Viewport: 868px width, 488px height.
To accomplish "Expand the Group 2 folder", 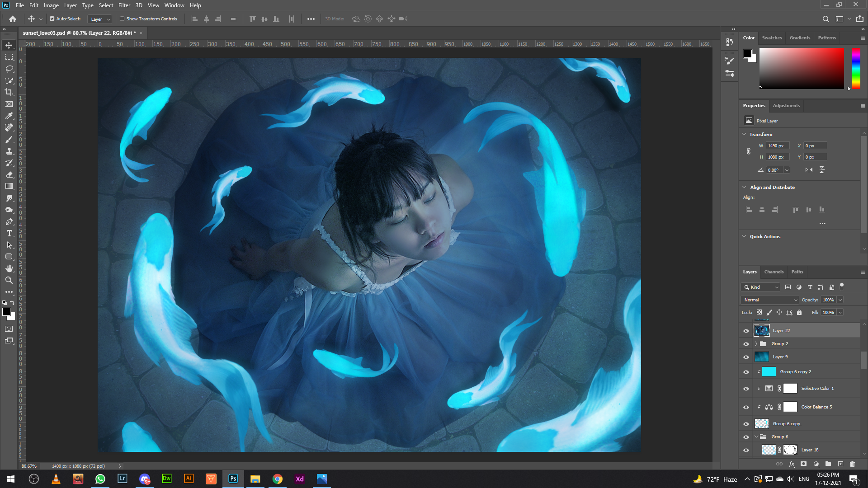I will coord(756,344).
